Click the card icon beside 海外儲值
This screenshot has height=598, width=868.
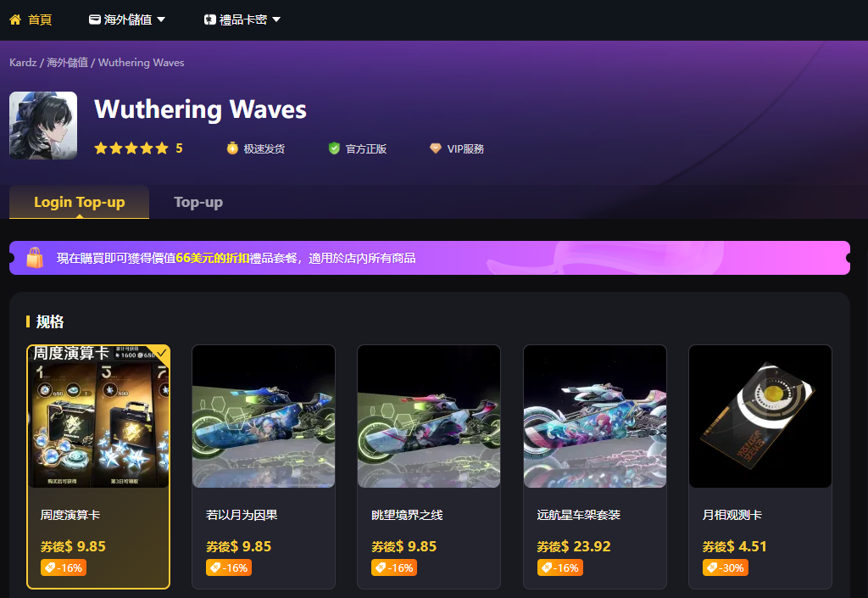95,20
